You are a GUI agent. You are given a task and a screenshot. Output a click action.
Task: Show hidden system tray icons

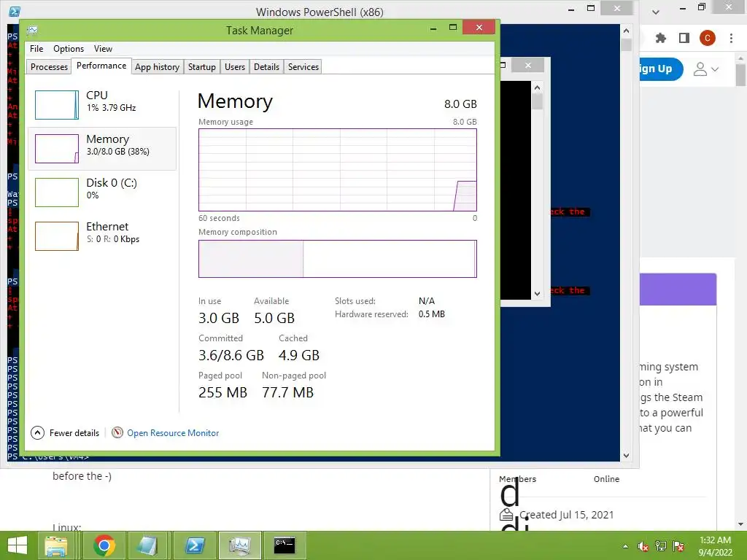tap(625, 546)
